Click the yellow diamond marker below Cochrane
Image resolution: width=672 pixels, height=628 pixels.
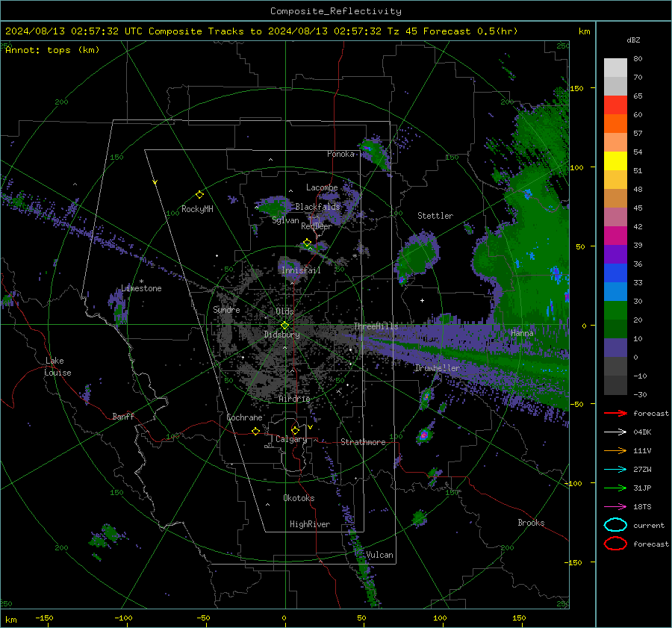255,432
